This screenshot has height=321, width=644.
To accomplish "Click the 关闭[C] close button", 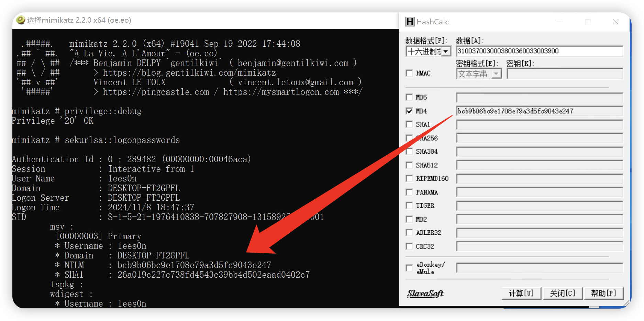I will (562, 293).
